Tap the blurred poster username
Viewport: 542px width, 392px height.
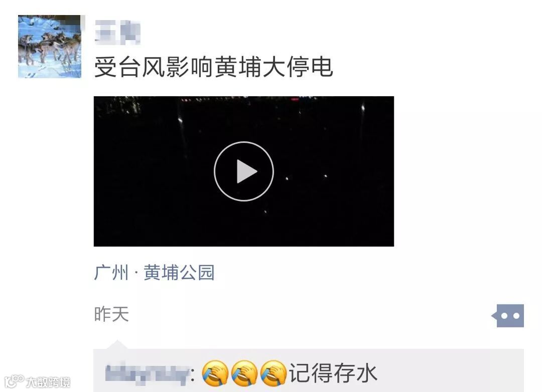[x=117, y=33]
